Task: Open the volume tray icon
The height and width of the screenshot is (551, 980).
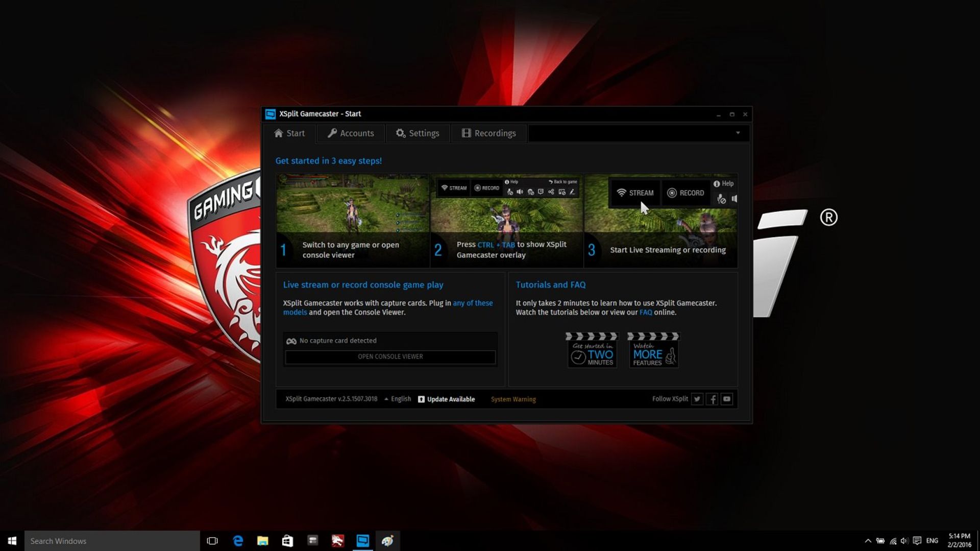Action: pyautogui.click(x=904, y=541)
